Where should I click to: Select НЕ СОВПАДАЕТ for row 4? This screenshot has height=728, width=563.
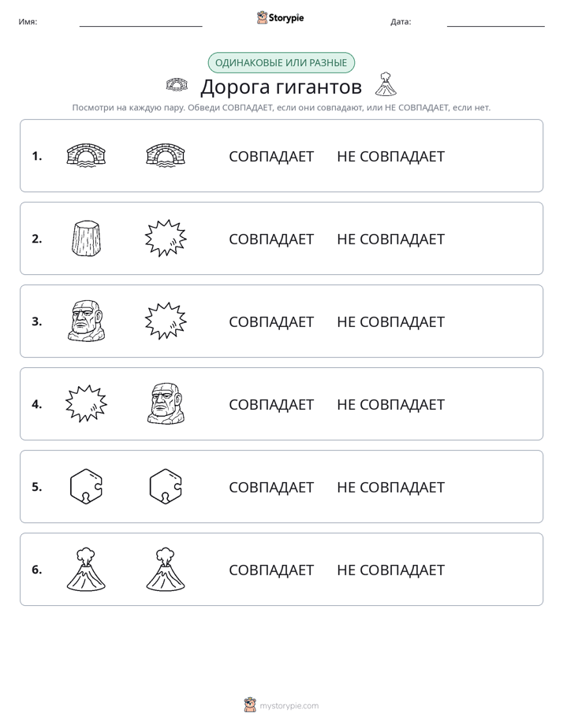pos(390,404)
